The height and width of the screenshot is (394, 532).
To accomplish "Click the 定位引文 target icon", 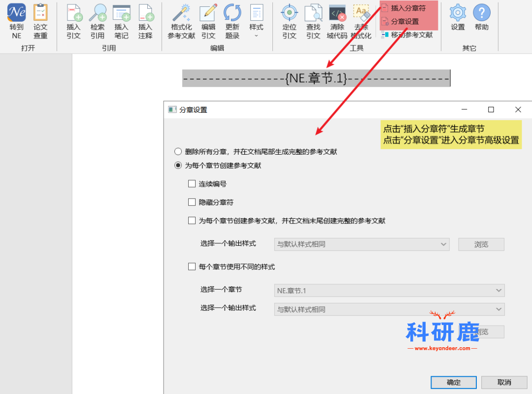I will point(289,13).
